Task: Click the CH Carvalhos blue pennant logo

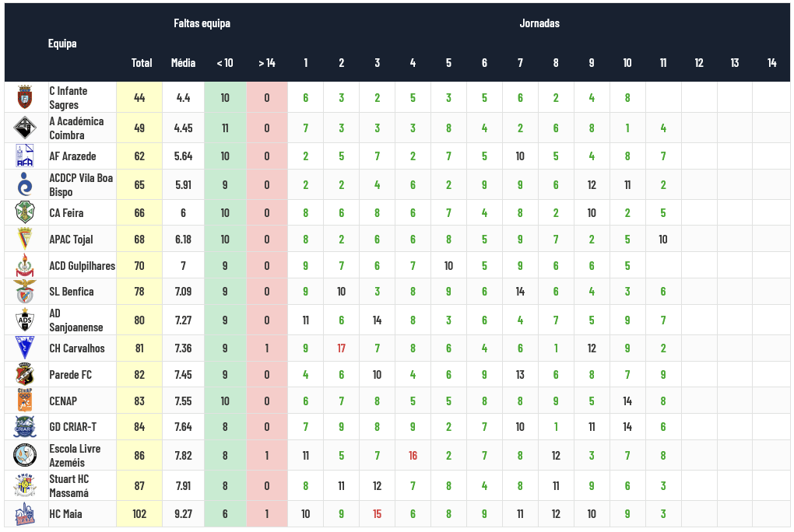Action: (x=25, y=348)
